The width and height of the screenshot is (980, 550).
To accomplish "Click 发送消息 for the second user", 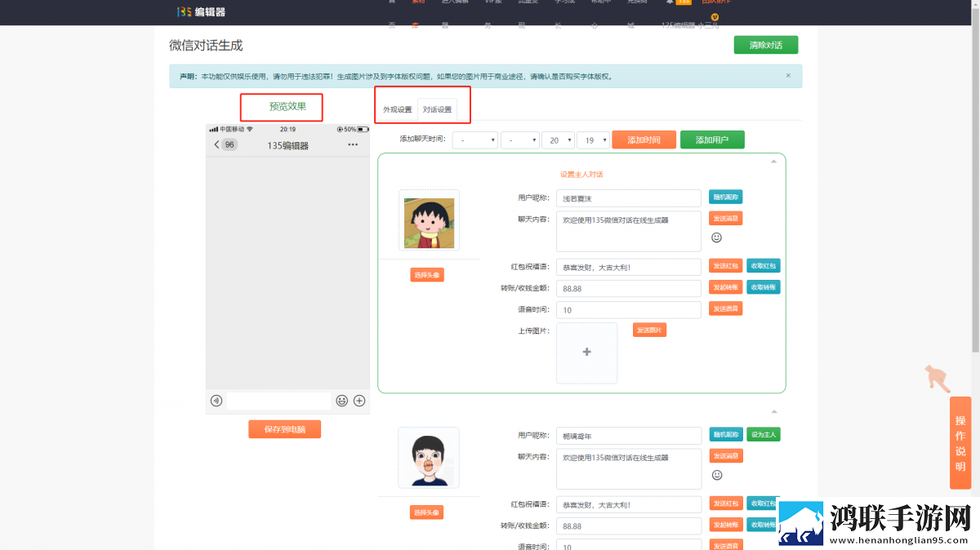I will coord(725,455).
